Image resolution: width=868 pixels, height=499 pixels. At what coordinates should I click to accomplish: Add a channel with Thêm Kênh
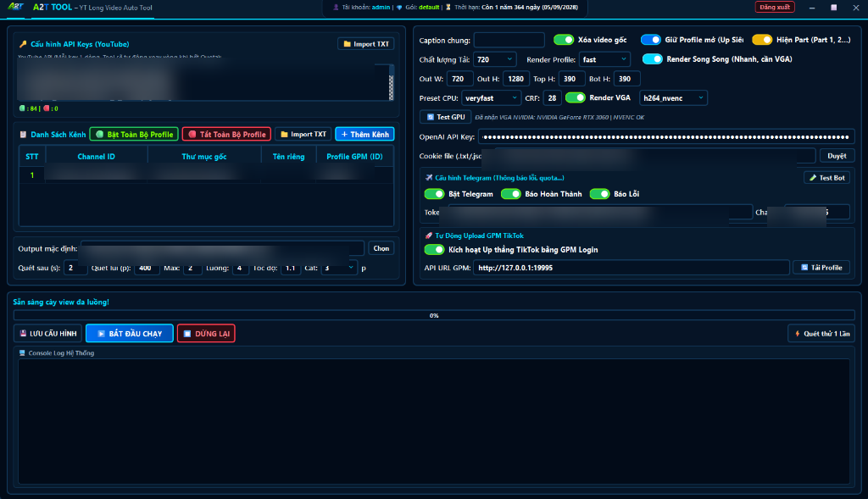(364, 135)
